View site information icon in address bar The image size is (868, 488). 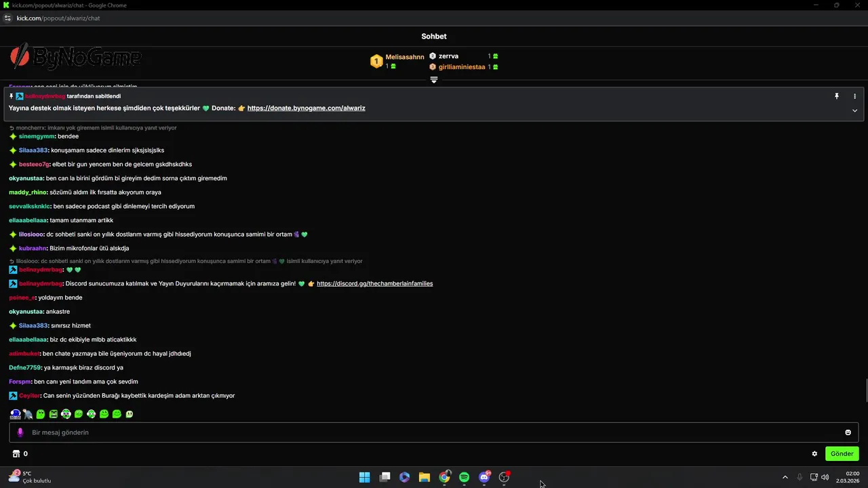click(8, 18)
